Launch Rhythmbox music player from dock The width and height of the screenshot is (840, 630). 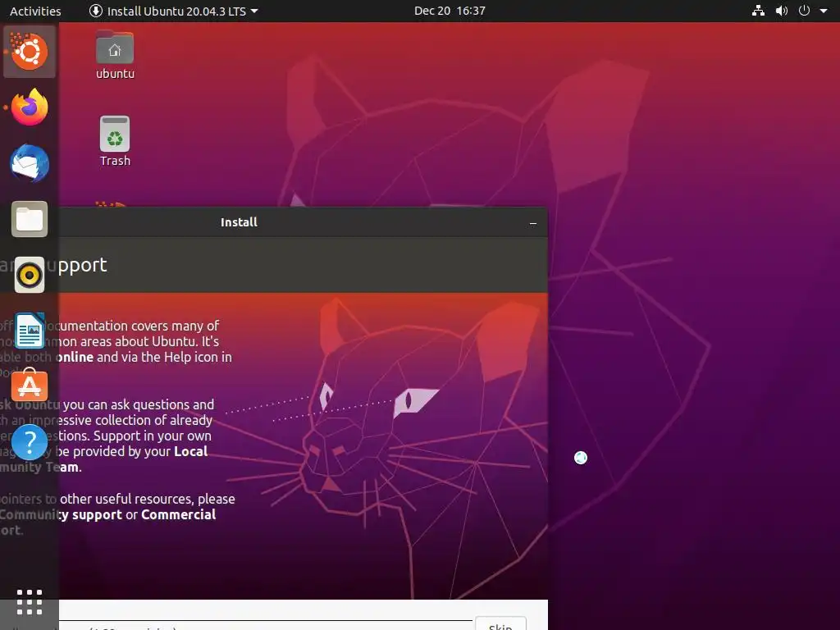pyautogui.click(x=30, y=275)
